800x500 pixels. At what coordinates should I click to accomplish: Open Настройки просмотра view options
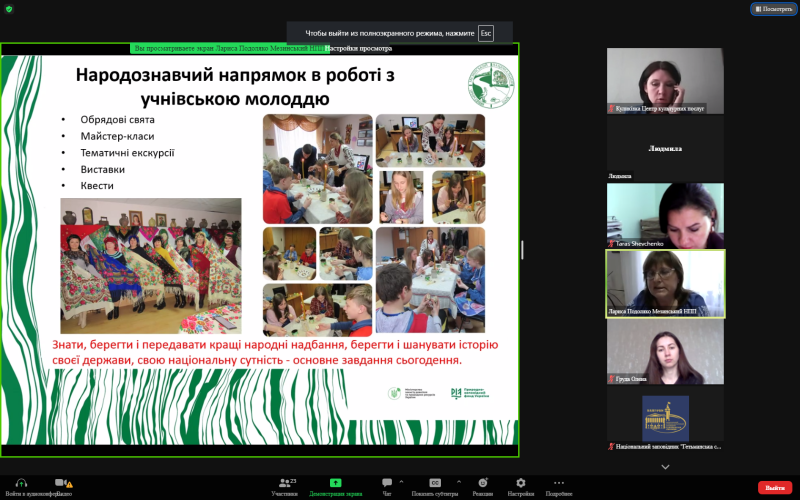point(359,48)
